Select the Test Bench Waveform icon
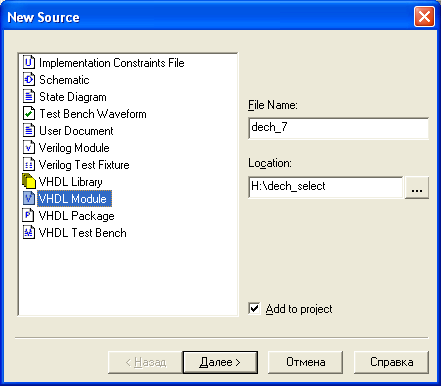This screenshot has height=386, width=441. click(x=29, y=114)
